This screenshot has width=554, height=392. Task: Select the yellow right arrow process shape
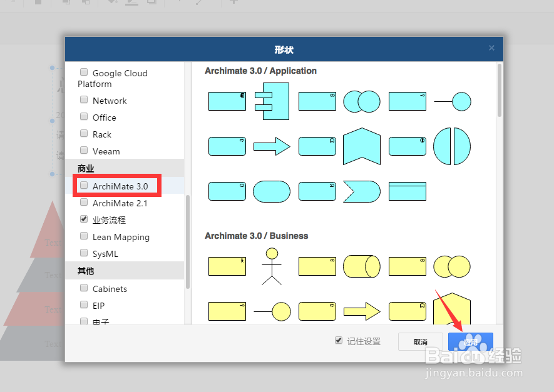pyautogui.click(x=362, y=311)
